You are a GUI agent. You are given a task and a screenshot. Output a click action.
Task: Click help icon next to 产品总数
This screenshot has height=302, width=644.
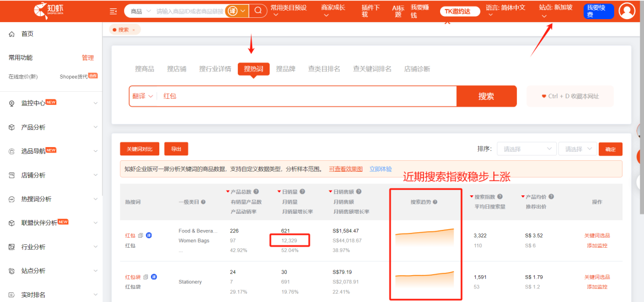[x=256, y=192]
